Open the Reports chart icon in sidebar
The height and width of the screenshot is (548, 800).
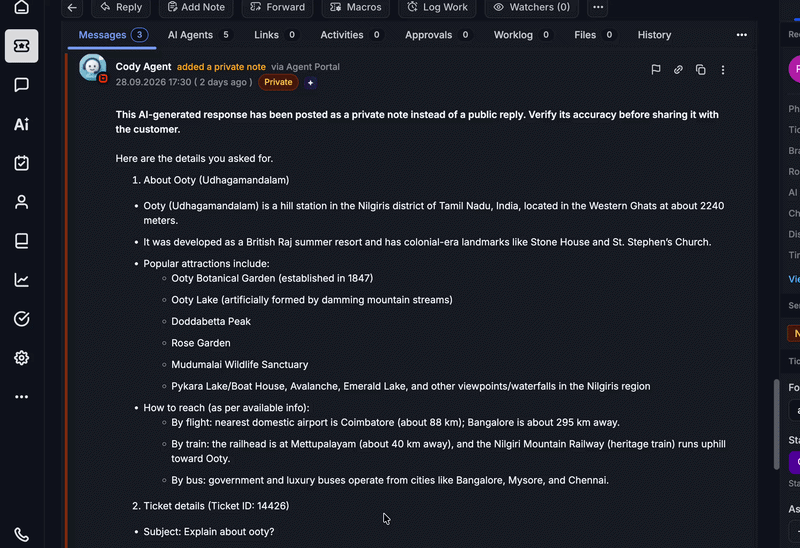coord(21,280)
